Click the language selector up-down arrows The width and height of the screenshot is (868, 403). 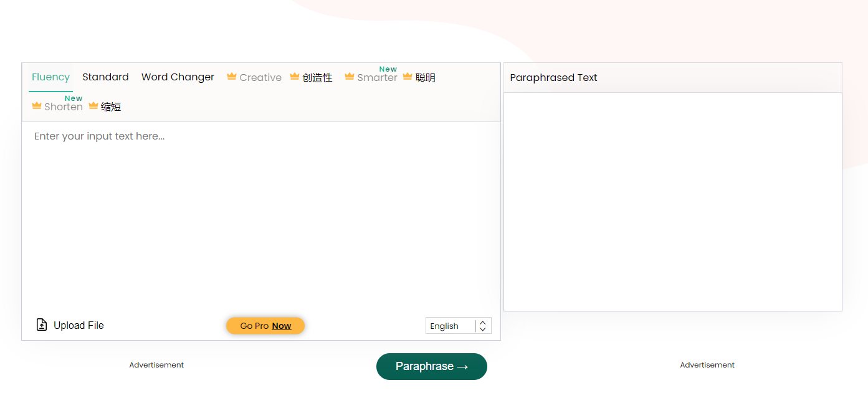pyautogui.click(x=483, y=326)
